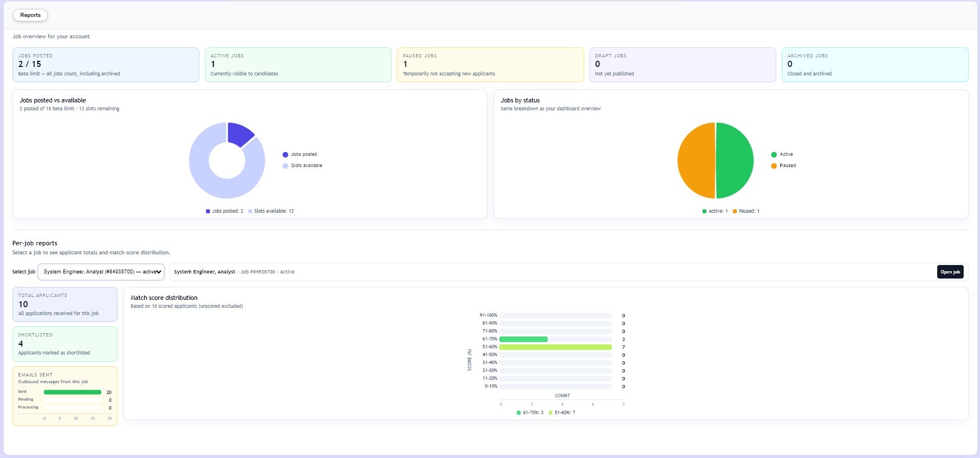Screen dimensions: 980x458
Task: Click the Paused orange legend dot
Action: pos(774,166)
